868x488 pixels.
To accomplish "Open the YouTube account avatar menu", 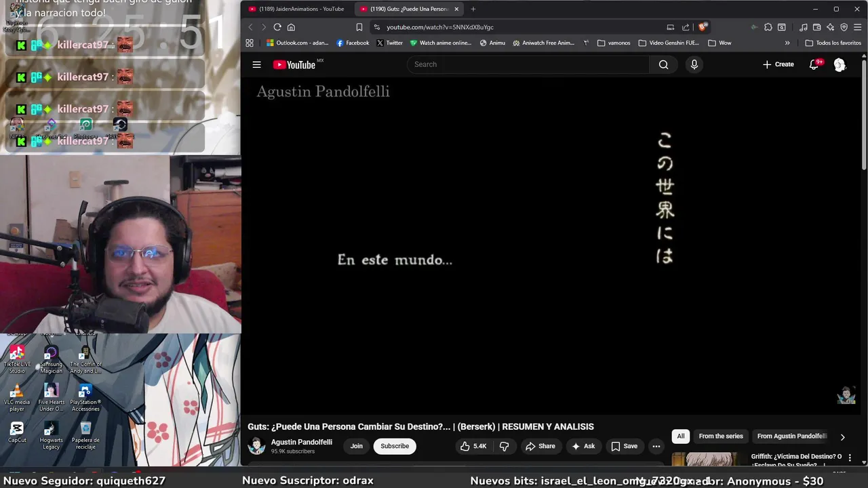I will 840,64.
